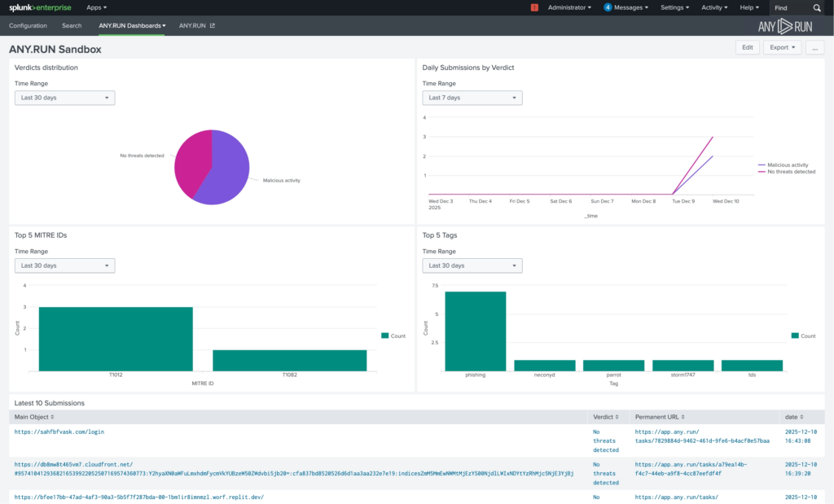834x504 pixels.
Task: Open Daily Submissions time range dropdown
Action: coord(472,98)
